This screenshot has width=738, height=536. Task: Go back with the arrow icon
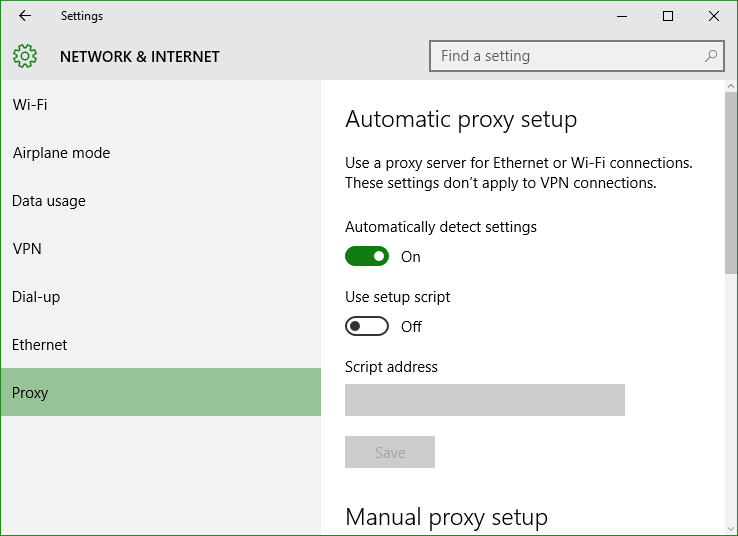[x=24, y=16]
